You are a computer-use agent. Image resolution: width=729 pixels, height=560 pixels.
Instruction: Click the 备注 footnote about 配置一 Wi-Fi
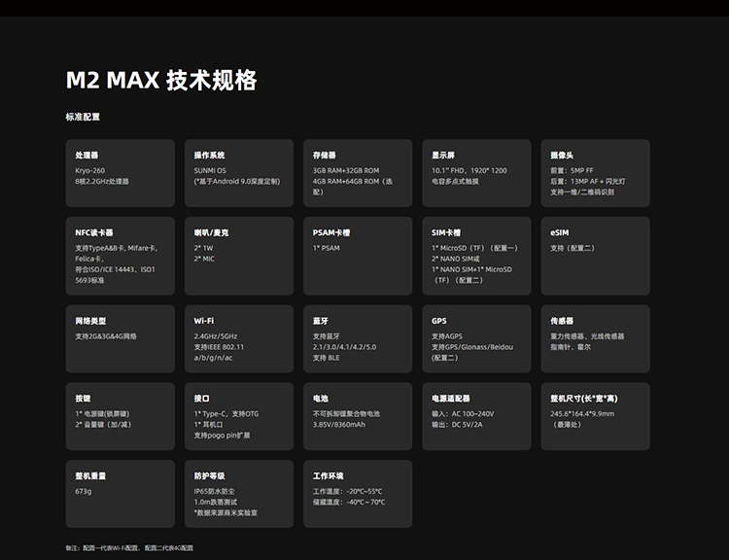pyautogui.click(x=129, y=548)
